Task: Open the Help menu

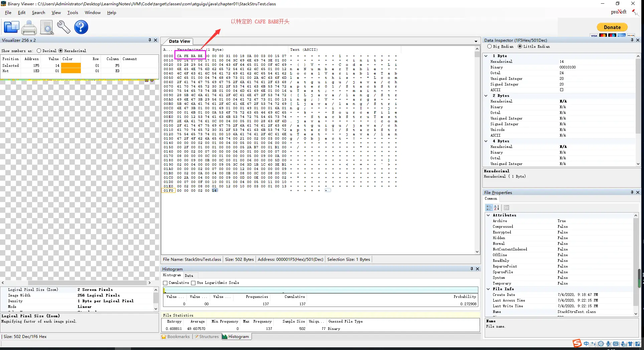Action: pyautogui.click(x=112, y=12)
